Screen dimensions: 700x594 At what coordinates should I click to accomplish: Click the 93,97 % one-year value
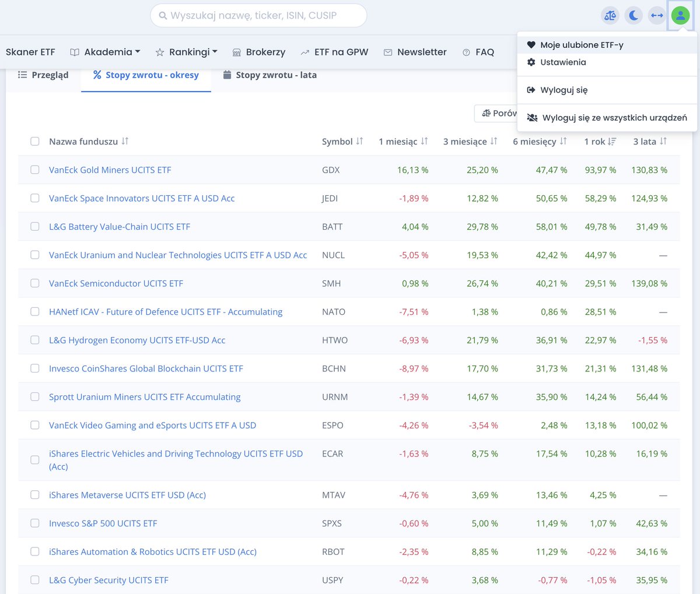coord(600,170)
